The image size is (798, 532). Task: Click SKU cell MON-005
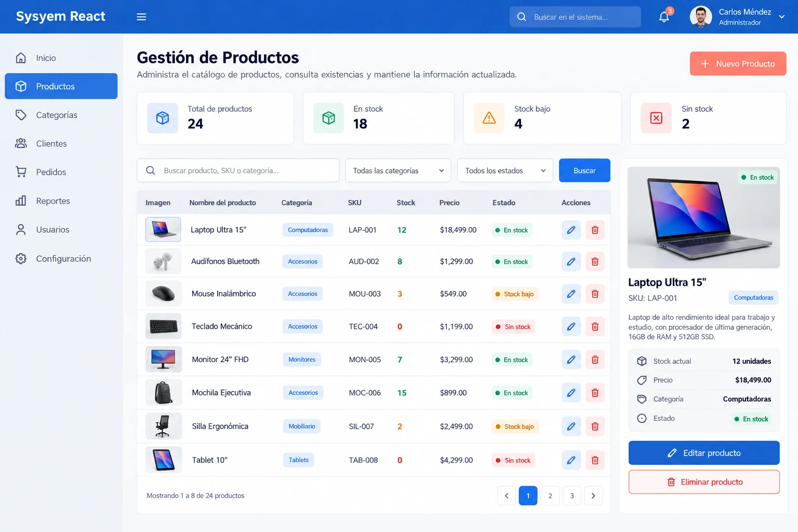point(365,360)
